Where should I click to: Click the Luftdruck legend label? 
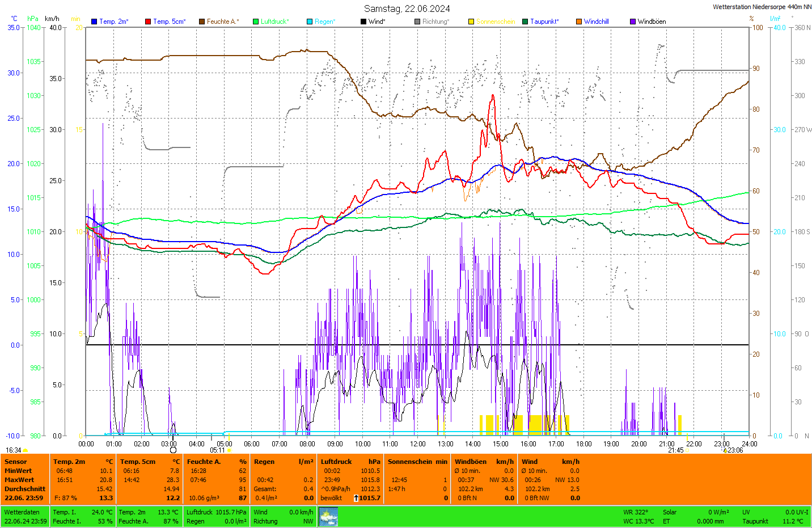pos(275,22)
